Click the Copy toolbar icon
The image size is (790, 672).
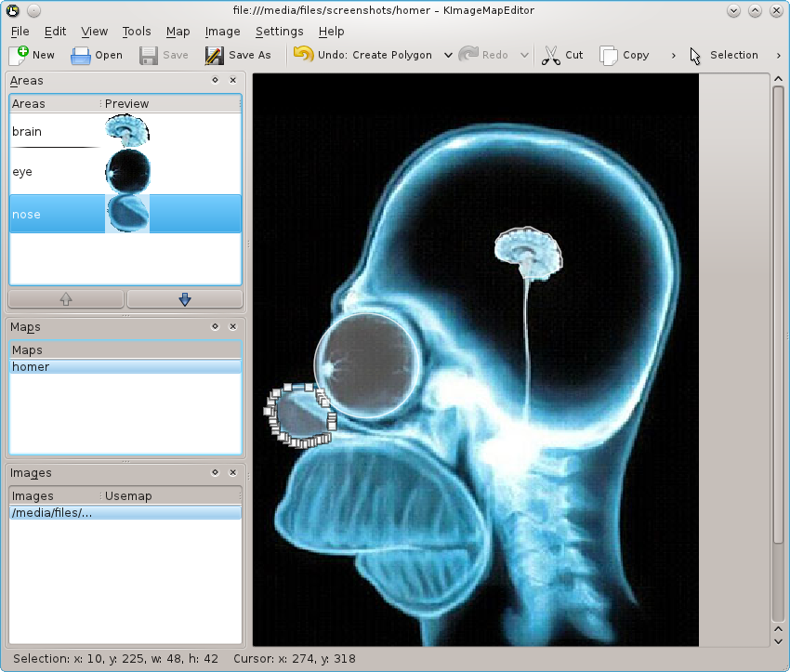(609, 55)
